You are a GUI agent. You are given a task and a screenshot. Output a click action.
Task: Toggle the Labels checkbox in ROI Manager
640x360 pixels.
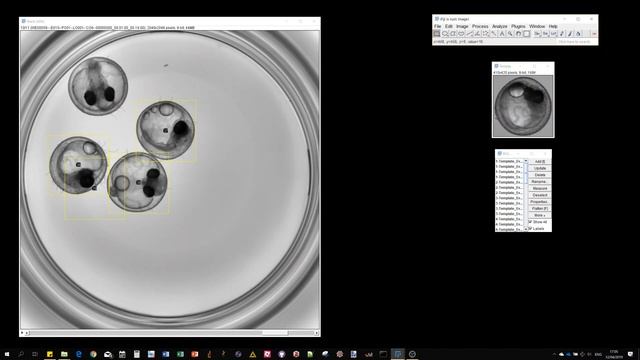[x=530, y=229]
